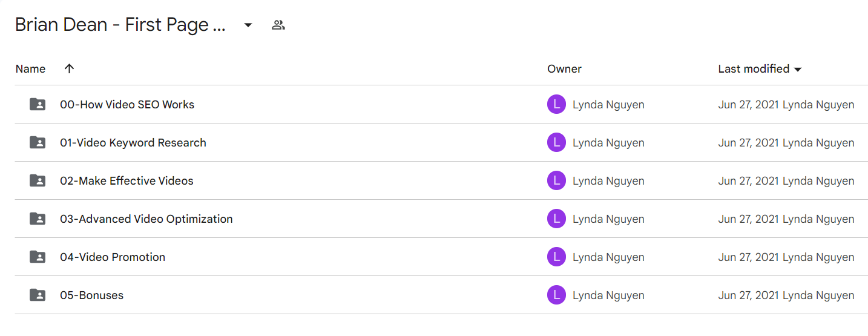Expand the Last modified sort dropdown
The width and height of the screenshot is (868, 336).
tap(798, 69)
